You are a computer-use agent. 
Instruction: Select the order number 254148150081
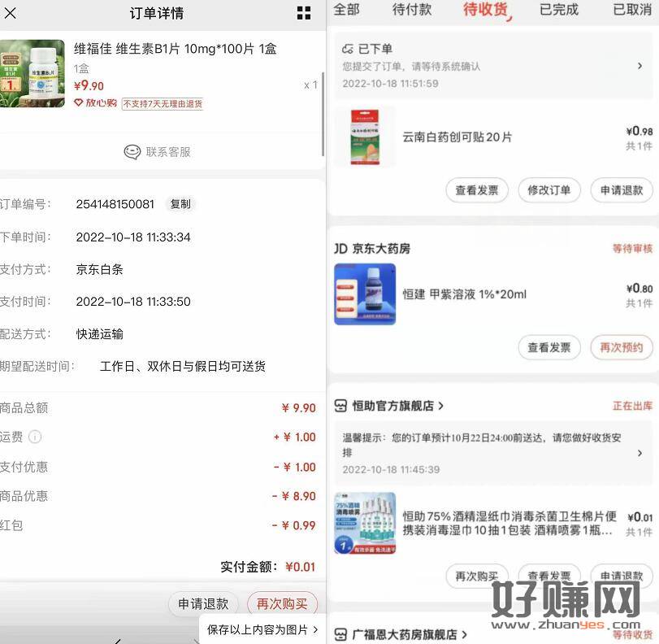pyautogui.click(x=115, y=204)
